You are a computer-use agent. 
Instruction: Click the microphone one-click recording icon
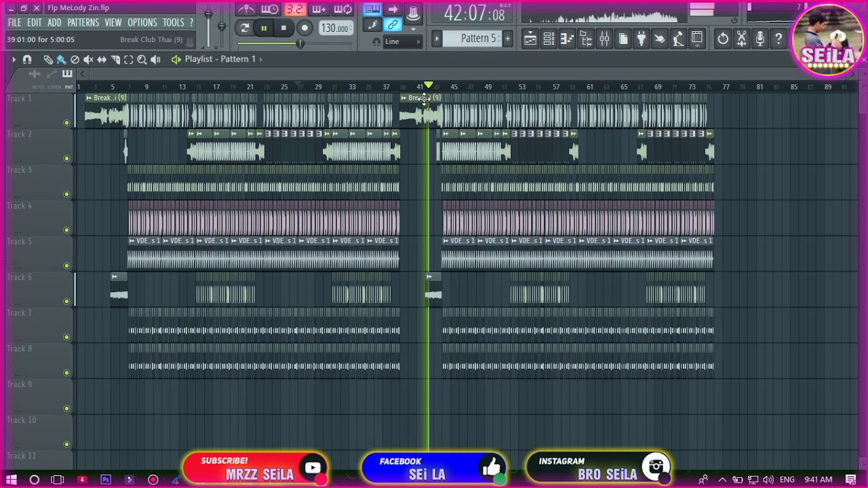pyautogui.click(x=760, y=39)
